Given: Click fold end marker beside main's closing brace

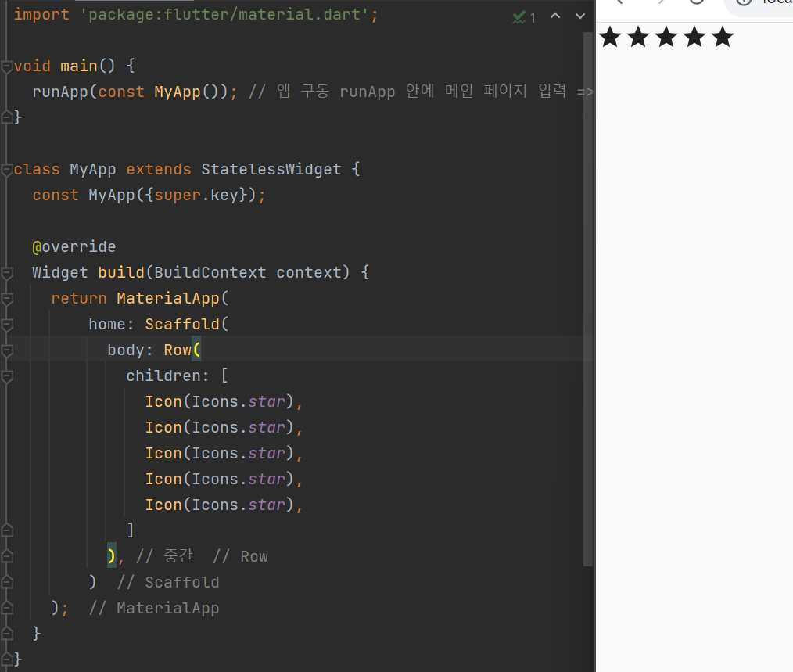Looking at the screenshot, I should [7, 117].
